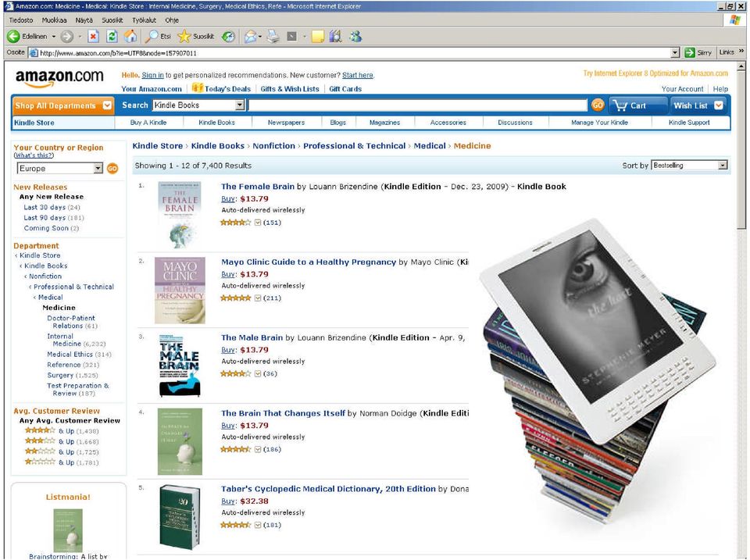Click the Home page toolbar icon
Screen dimensions: 750x560
point(130,37)
